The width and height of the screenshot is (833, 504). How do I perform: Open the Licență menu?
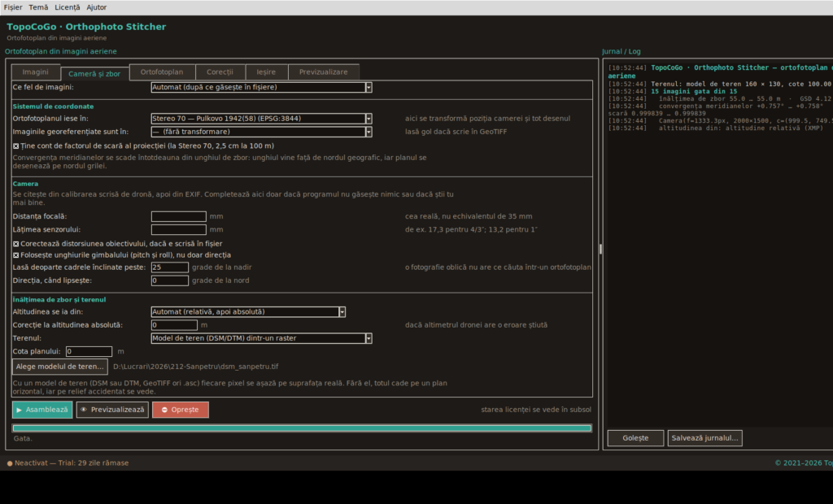point(67,7)
